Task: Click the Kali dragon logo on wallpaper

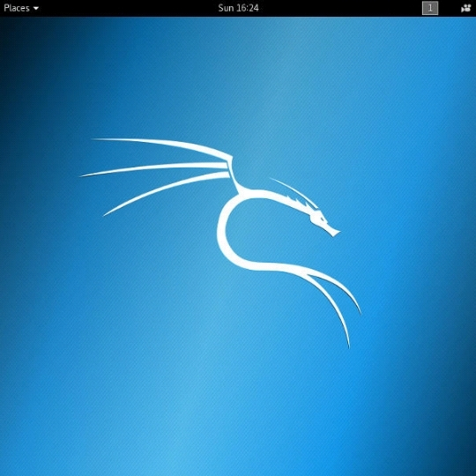Action: [x=220, y=243]
